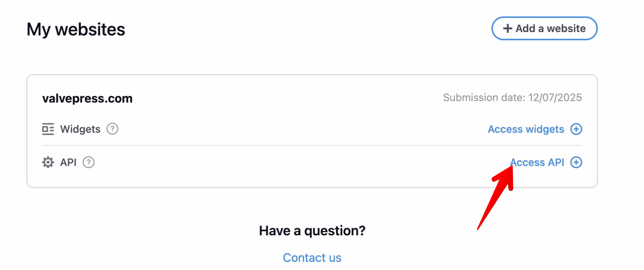Open the Widgets help question mark
Image resolution: width=644 pixels, height=270 pixels.
point(112,129)
